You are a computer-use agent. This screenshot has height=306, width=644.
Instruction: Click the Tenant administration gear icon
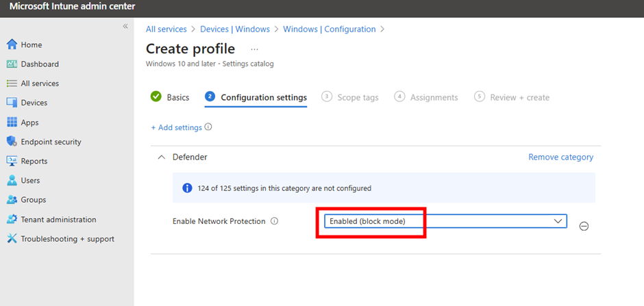pyautogui.click(x=12, y=220)
